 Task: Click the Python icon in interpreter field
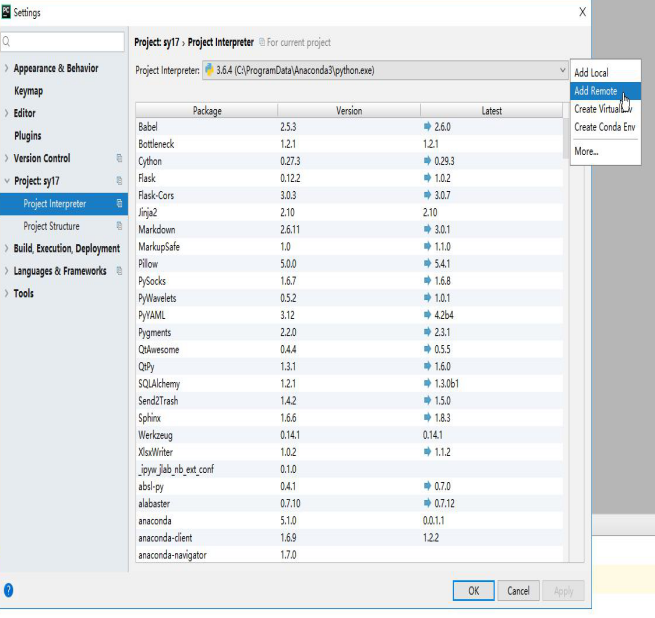click(209, 70)
